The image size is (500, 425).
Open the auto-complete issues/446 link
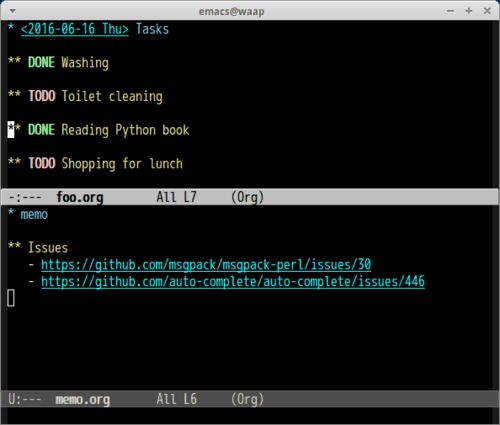click(x=233, y=282)
